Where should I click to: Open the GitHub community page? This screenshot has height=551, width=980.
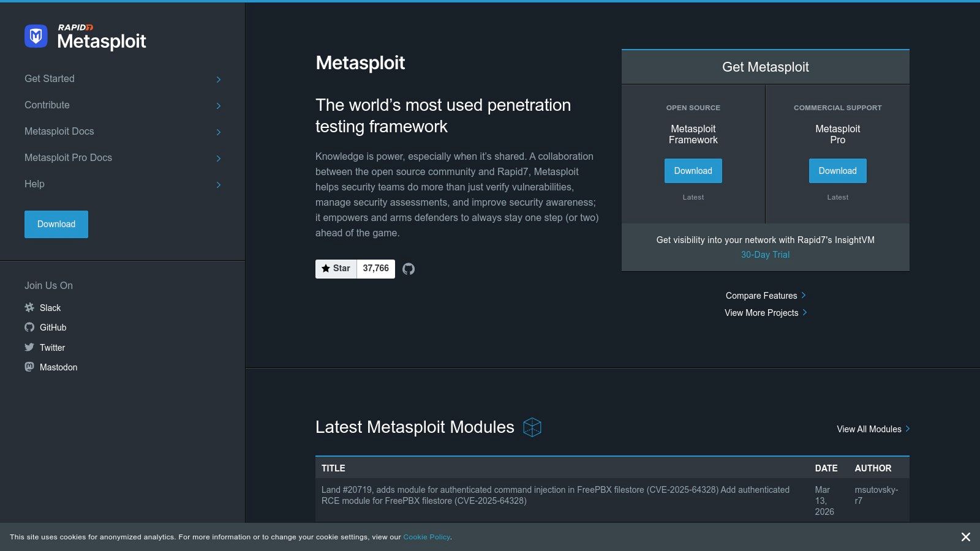[53, 328]
